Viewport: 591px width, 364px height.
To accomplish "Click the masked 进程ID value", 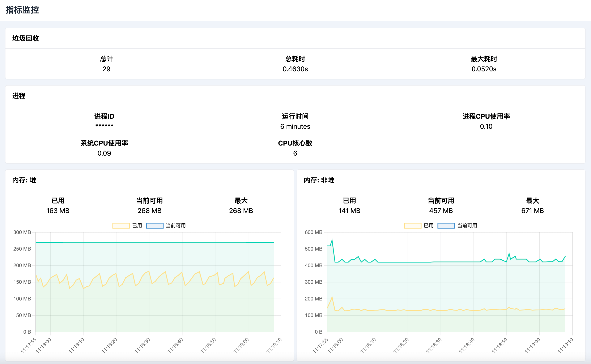I will [x=104, y=126].
